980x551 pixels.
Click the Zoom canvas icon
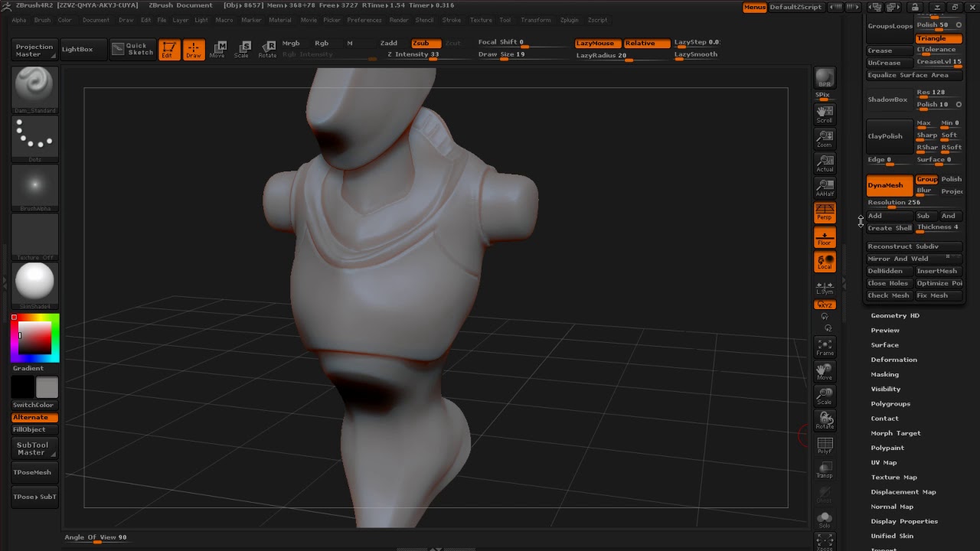tap(825, 139)
